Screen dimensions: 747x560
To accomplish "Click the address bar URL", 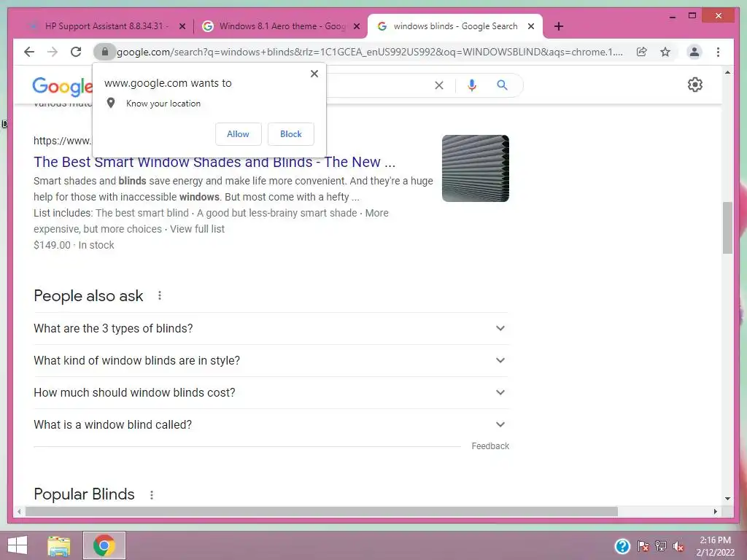I will pyautogui.click(x=370, y=52).
